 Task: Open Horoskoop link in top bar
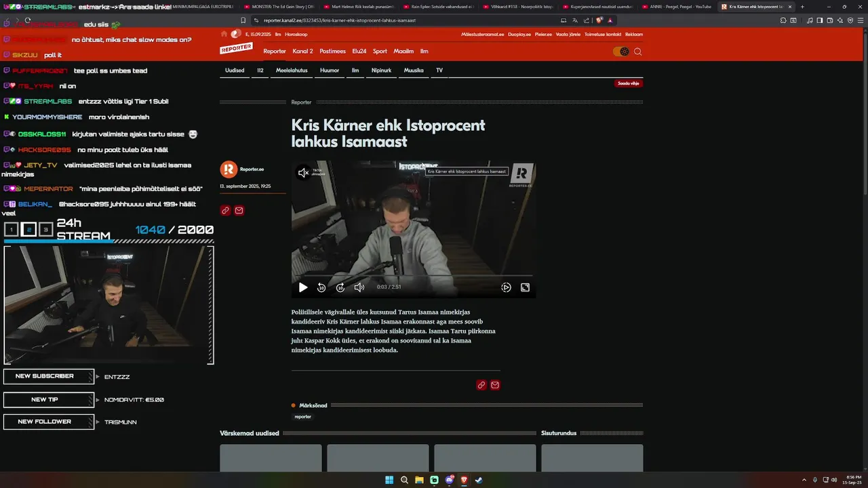(x=296, y=34)
